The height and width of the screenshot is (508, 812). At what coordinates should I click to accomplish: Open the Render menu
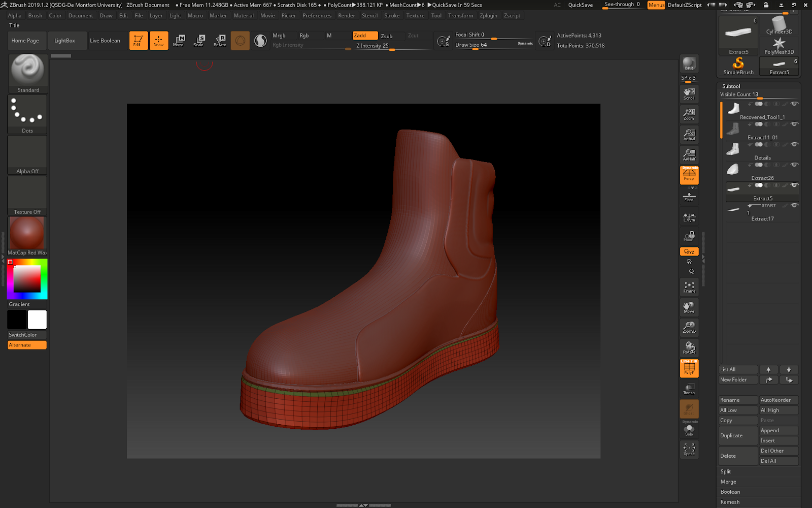[347, 16]
